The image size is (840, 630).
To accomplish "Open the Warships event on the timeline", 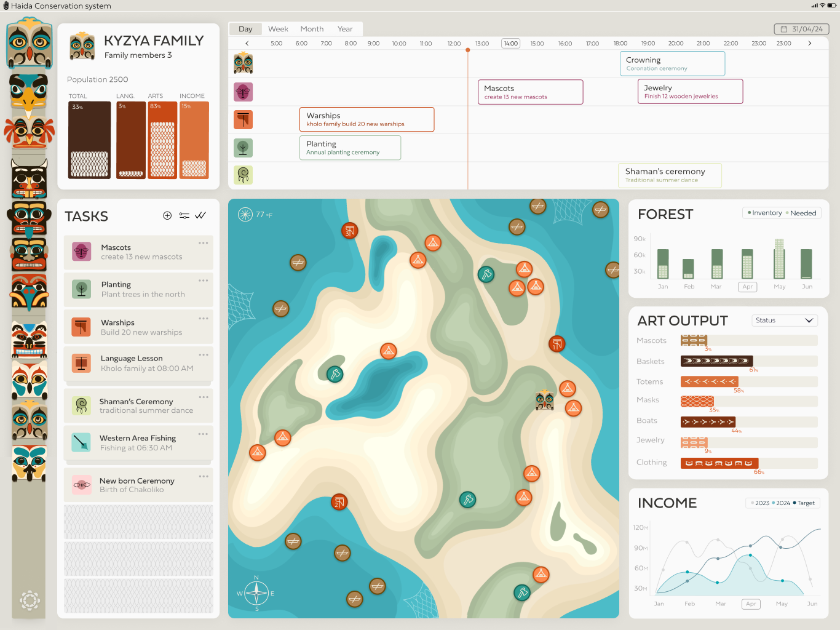I will point(367,119).
